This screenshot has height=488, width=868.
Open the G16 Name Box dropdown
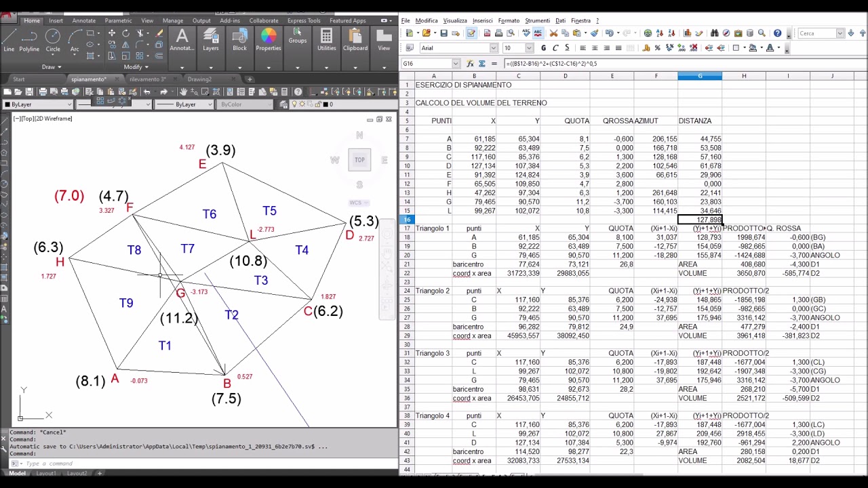point(455,63)
